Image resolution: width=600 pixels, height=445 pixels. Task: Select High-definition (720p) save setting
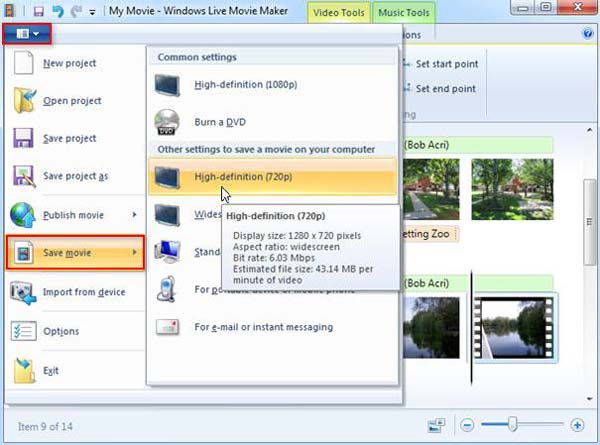tap(272, 177)
